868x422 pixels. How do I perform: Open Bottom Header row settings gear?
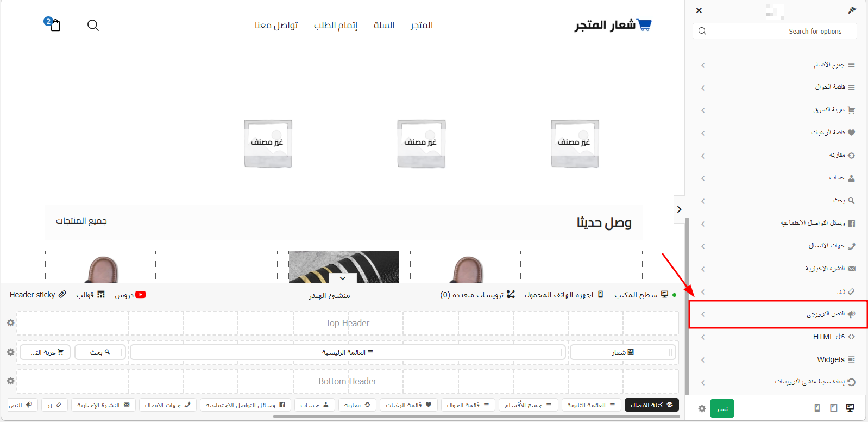click(x=10, y=381)
